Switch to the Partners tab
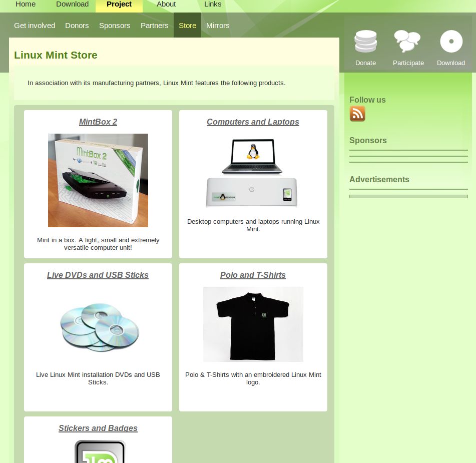The width and height of the screenshot is (476, 463). coord(154,26)
